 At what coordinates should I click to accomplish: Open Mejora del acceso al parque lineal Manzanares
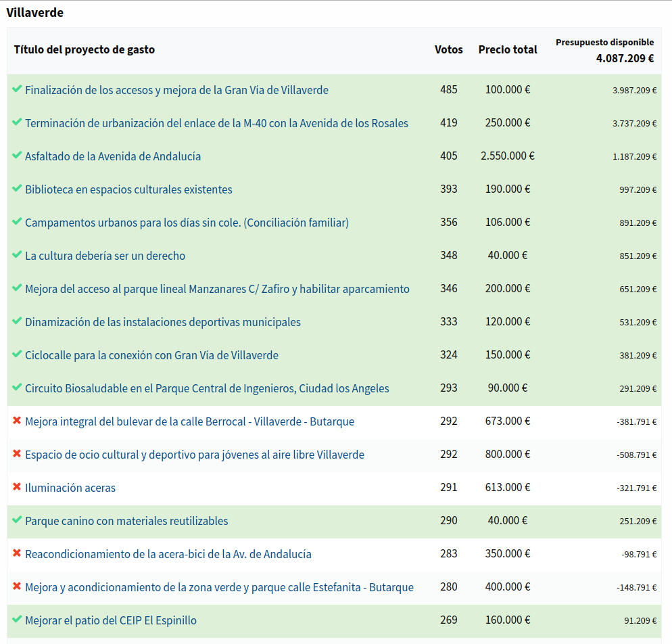[x=217, y=289]
